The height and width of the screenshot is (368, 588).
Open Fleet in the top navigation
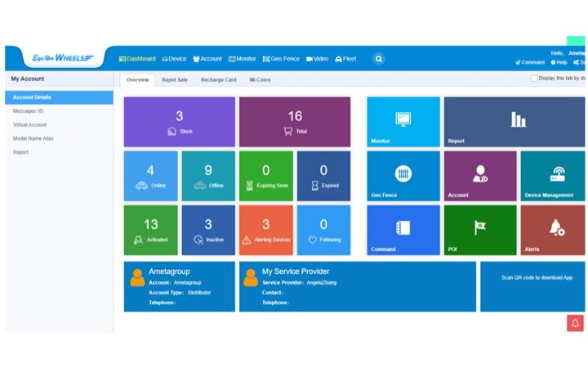pyautogui.click(x=345, y=59)
